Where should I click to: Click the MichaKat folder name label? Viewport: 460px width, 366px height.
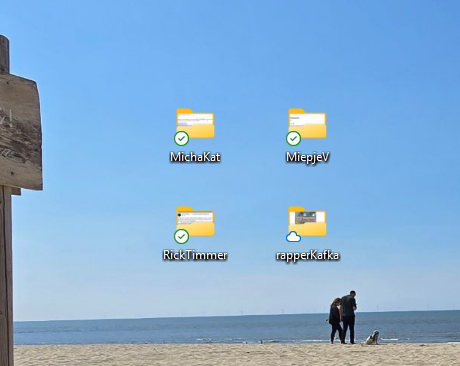point(195,157)
